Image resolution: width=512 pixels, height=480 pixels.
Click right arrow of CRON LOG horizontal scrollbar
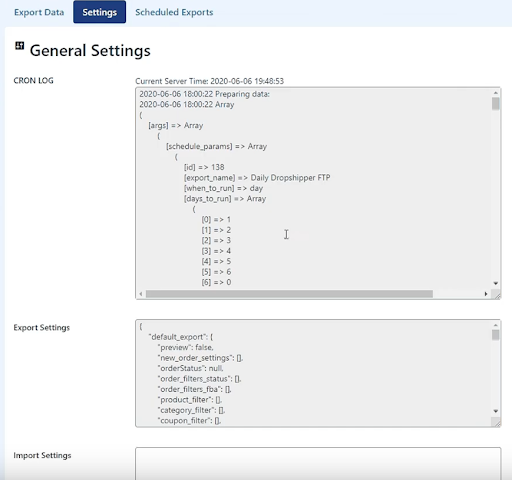click(486, 294)
